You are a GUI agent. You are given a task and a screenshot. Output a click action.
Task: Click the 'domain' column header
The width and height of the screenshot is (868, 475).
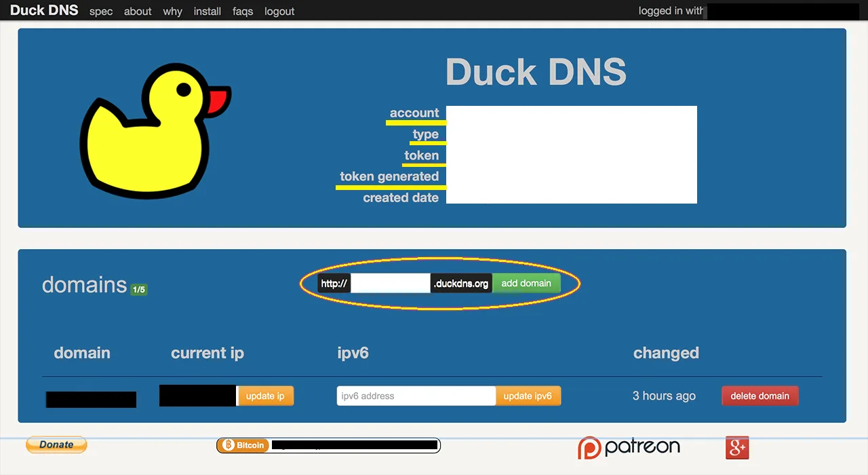click(x=82, y=353)
